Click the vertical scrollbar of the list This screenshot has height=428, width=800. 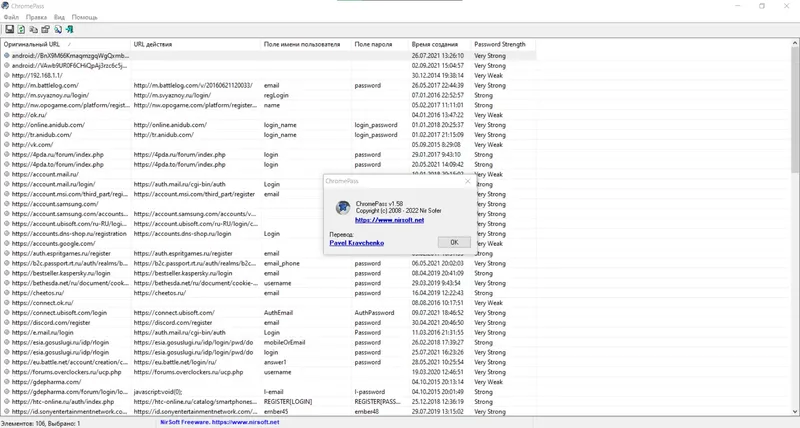[794, 200]
